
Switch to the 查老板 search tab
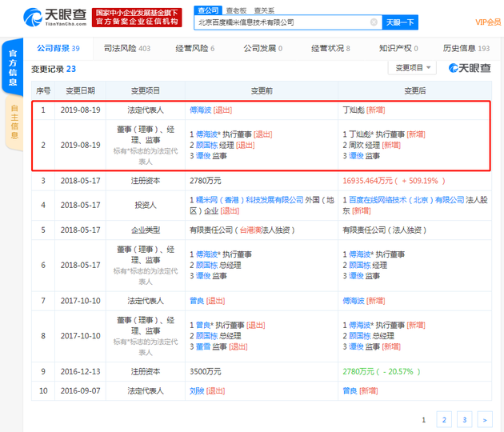(235, 10)
